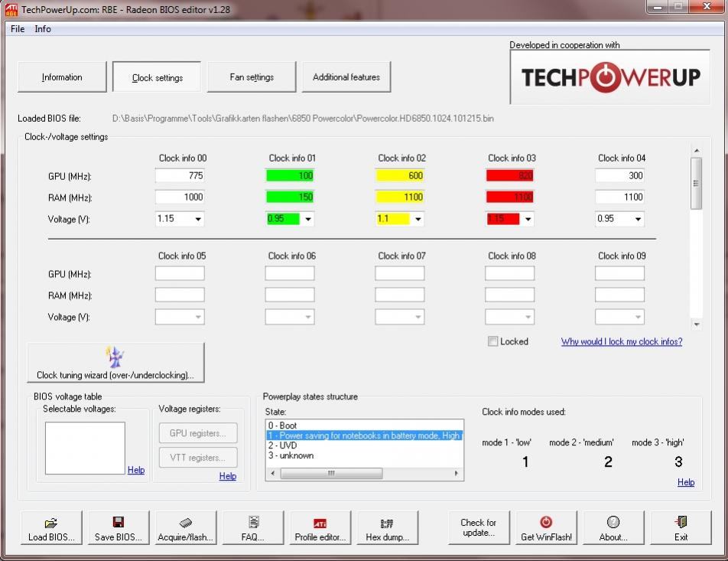Expand Clock info 04 voltage dropdown

639,219
